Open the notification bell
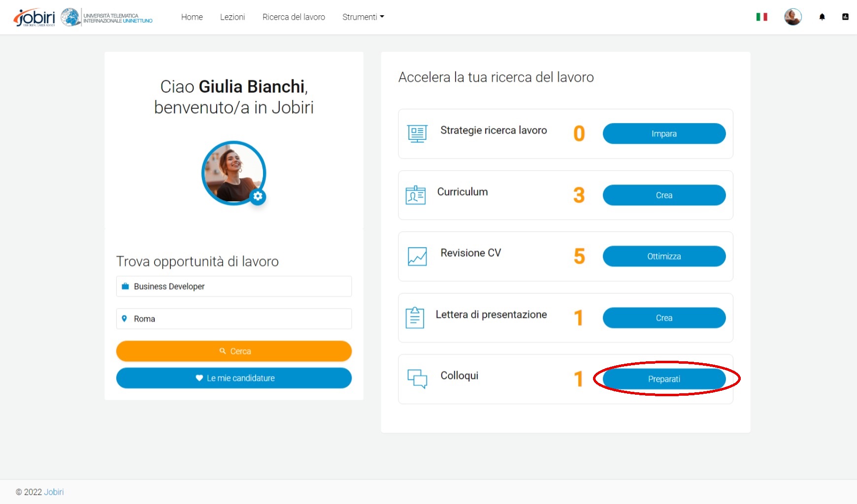Screen dimensions: 857x504 (822, 17)
